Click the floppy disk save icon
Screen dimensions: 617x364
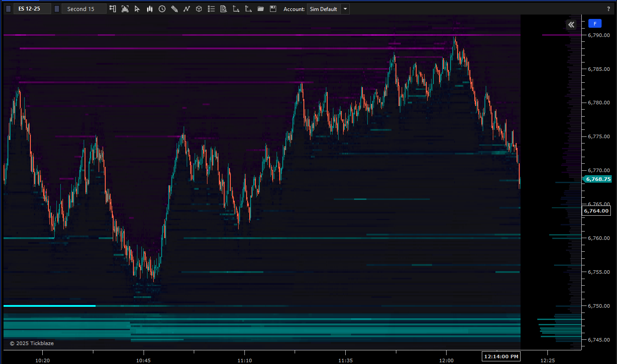[273, 9]
